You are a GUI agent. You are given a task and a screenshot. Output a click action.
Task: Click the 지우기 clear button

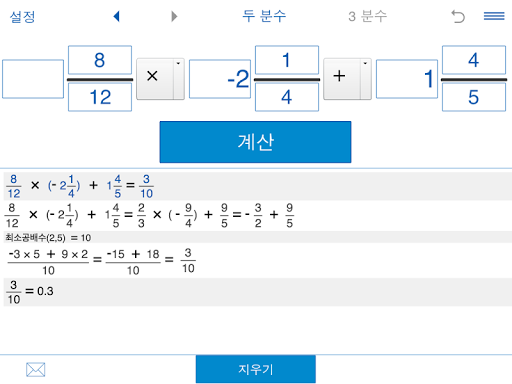click(x=256, y=369)
